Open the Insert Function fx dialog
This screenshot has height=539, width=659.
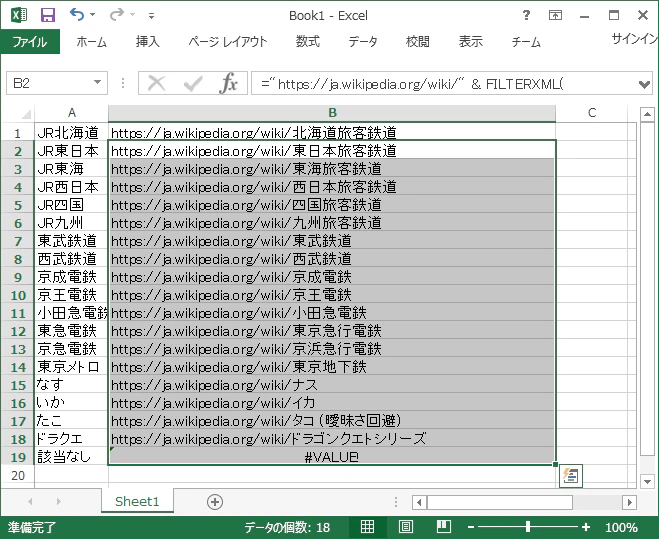[x=228, y=83]
